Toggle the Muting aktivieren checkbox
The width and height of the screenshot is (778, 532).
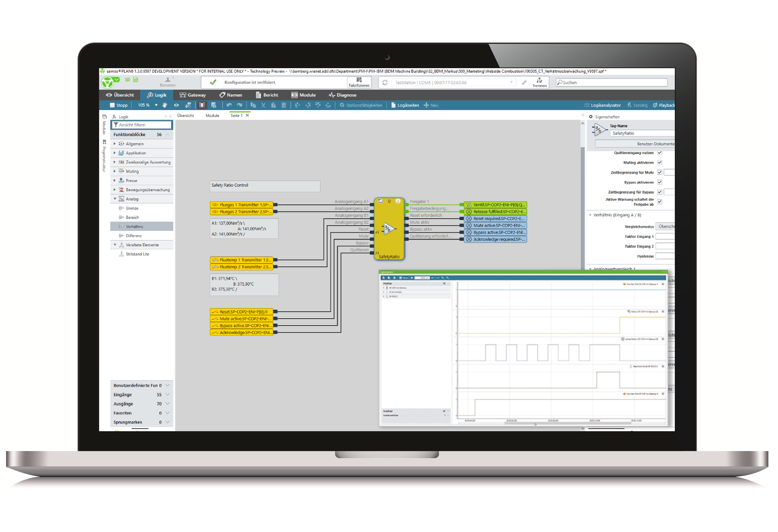pos(660,162)
